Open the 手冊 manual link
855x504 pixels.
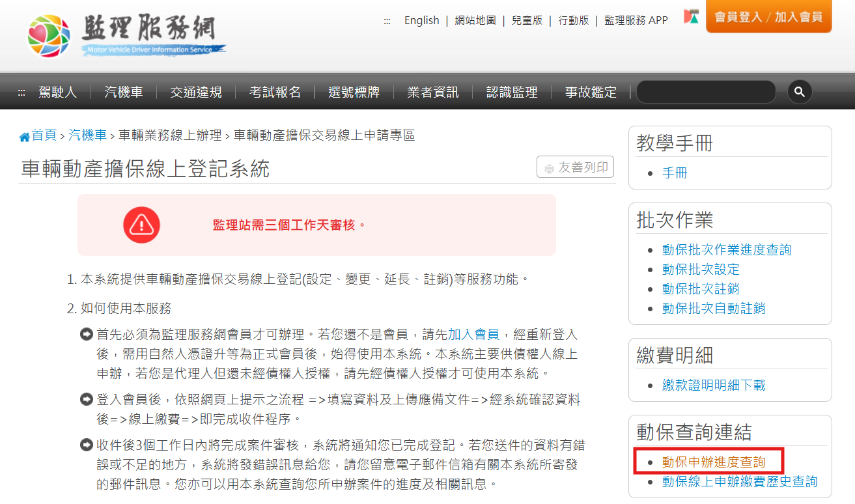click(675, 173)
